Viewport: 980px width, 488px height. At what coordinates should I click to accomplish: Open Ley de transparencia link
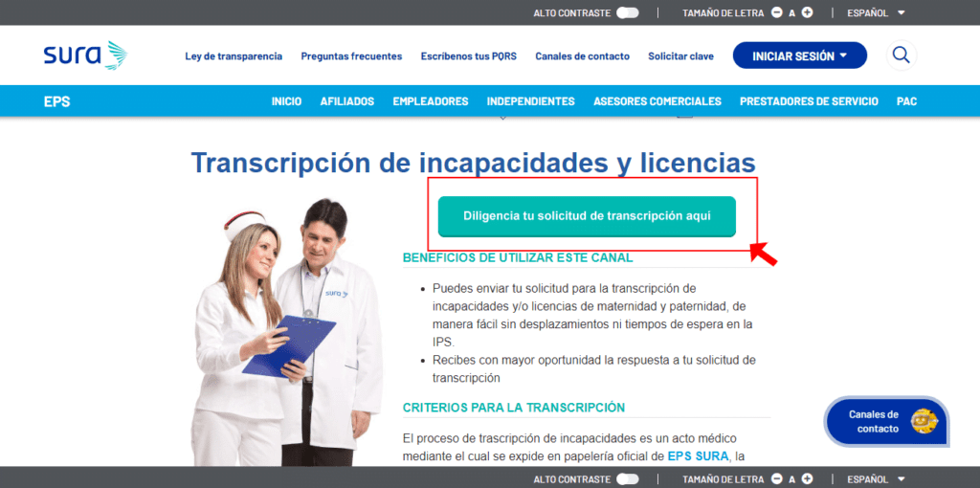234,56
